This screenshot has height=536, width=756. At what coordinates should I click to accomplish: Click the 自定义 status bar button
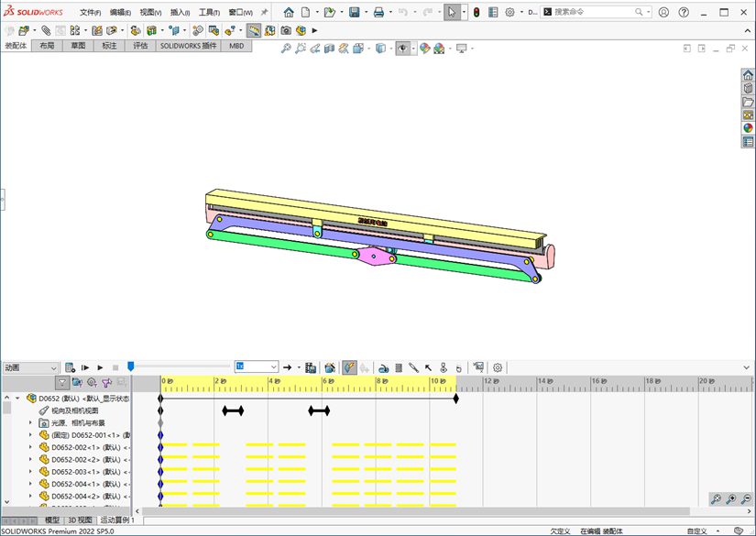[x=696, y=531]
